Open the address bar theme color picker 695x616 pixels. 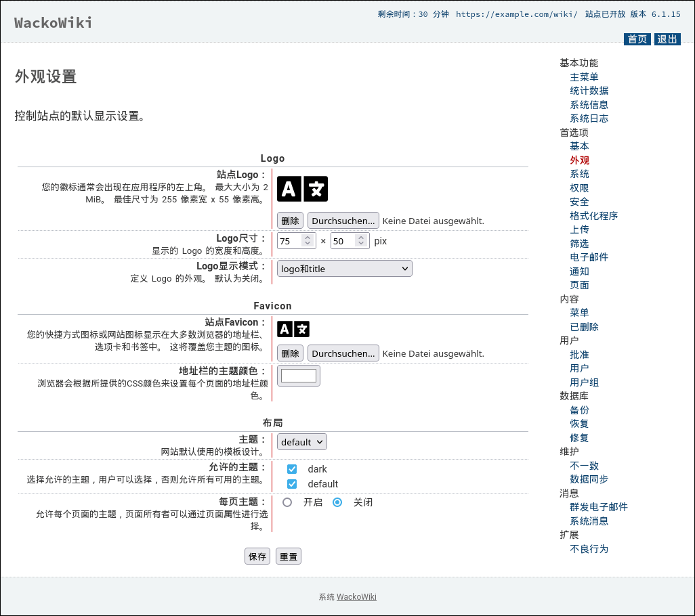298,375
